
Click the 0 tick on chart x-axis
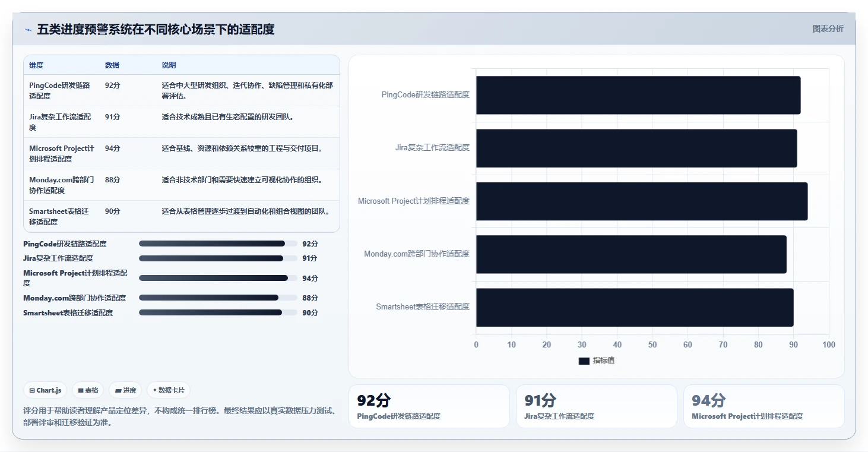(x=476, y=344)
